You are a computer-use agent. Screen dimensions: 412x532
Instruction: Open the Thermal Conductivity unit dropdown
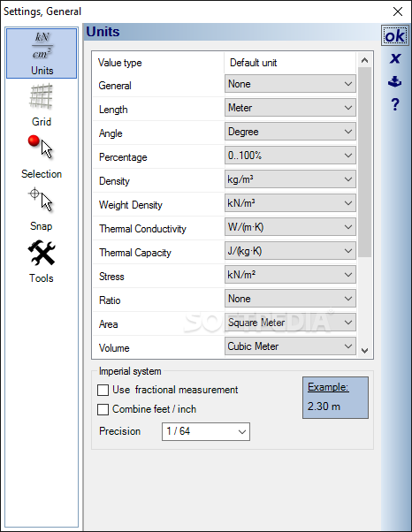click(290, 227)
